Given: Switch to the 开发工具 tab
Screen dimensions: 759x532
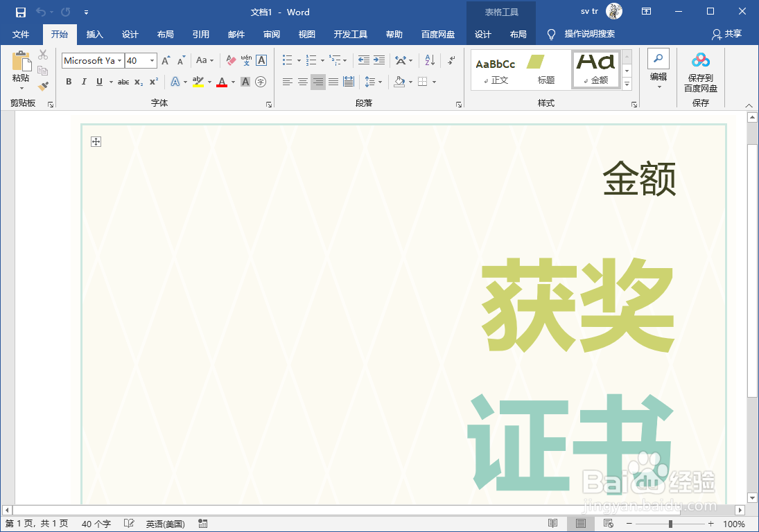Looking at the screenshot, I should (351, 35).
